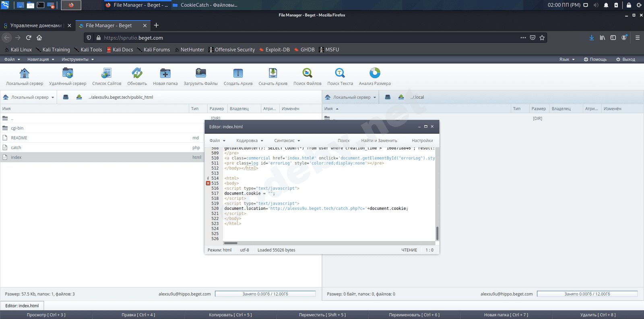Click error marker on line 515
The width and height of the screenshot is (644, 319).
tap(208, 183)
